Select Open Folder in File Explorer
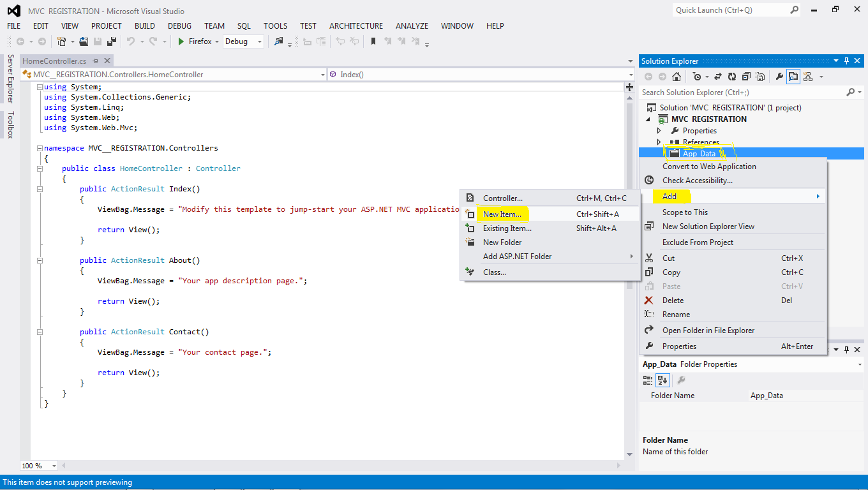Image resolution: width=868 pixels, height=490 pixels. pyautogui.click(x=733, y=330)
